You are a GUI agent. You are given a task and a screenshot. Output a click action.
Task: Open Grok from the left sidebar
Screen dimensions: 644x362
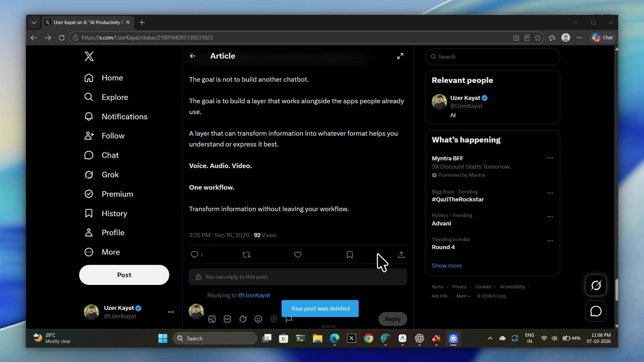[x=101, y=175]
